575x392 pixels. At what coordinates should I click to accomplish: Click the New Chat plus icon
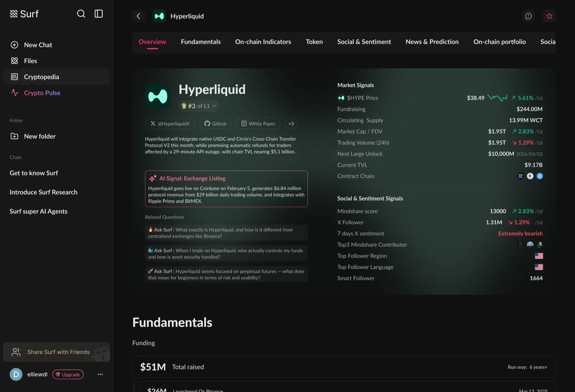point(14,45)
